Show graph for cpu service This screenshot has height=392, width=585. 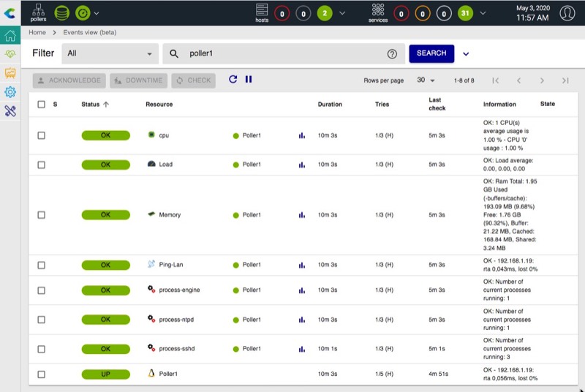(x=301, y=135)
